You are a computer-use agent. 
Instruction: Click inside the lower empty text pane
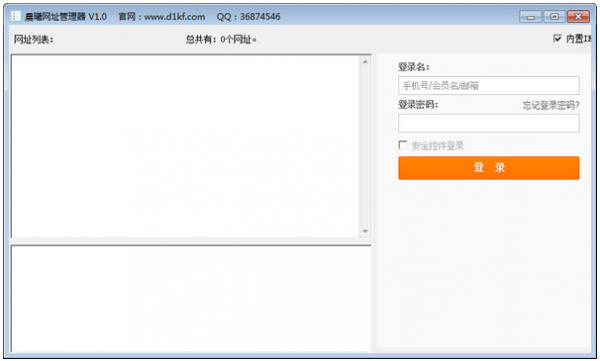[x=191, y=298]
